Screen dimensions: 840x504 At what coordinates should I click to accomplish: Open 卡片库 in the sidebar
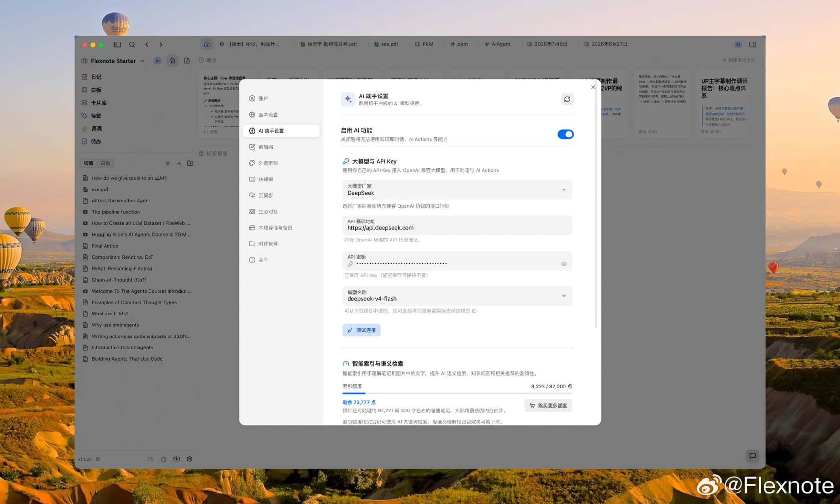[x=99, y=103]
